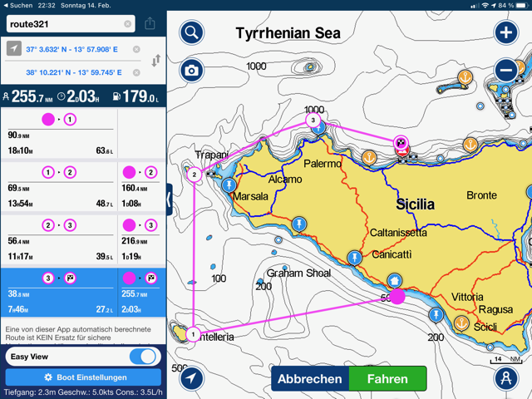Collapse the route side panel handle
This screenshot has width=532, height=399.
pyautogui.click(x=169, y=199)
